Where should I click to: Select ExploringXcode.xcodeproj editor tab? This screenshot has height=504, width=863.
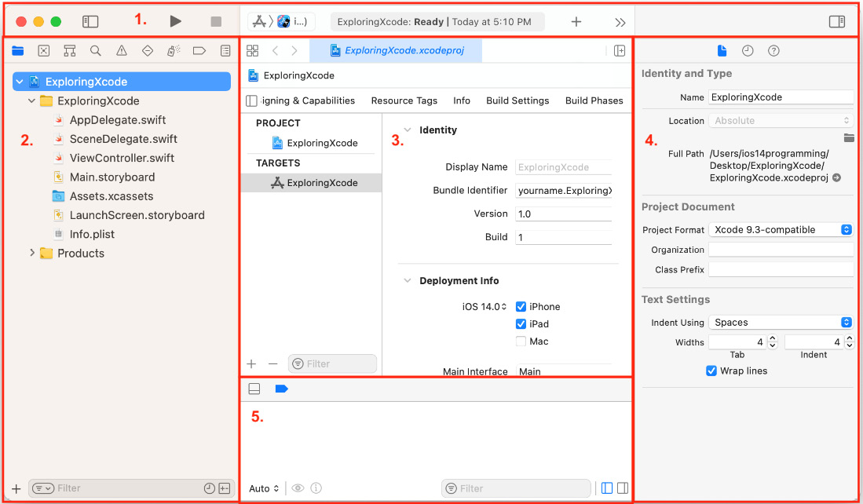pyautogui.click(x=396, y=50)
